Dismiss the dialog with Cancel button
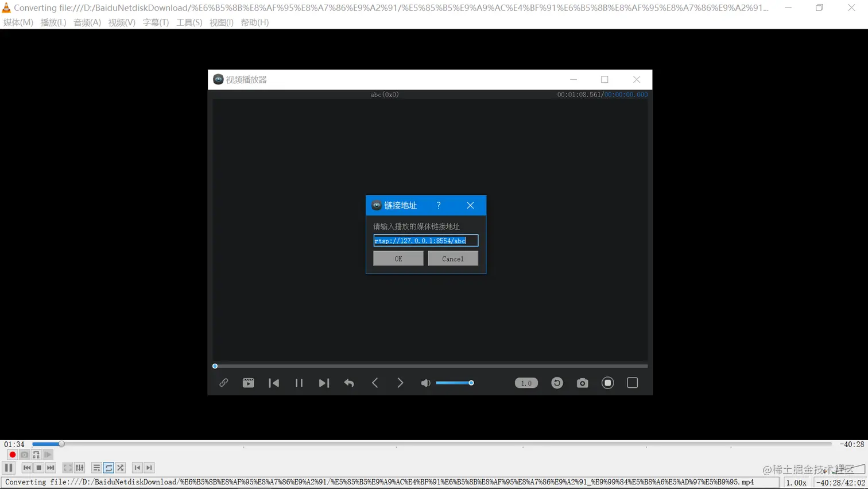The height and width of the screenshot is (489, 868). tap(453, 259)
